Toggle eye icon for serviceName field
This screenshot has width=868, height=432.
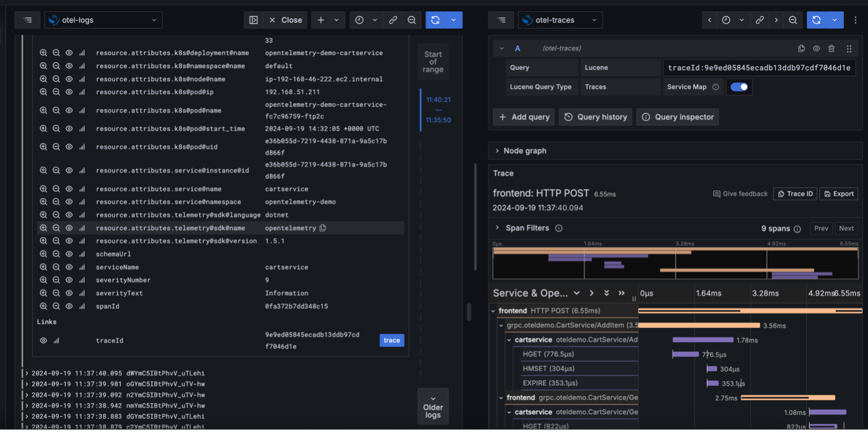point(69,267)
